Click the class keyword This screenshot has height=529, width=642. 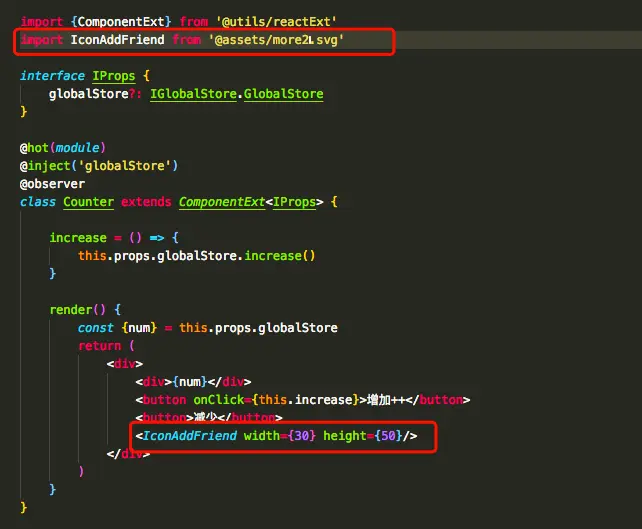click(38, 202)
